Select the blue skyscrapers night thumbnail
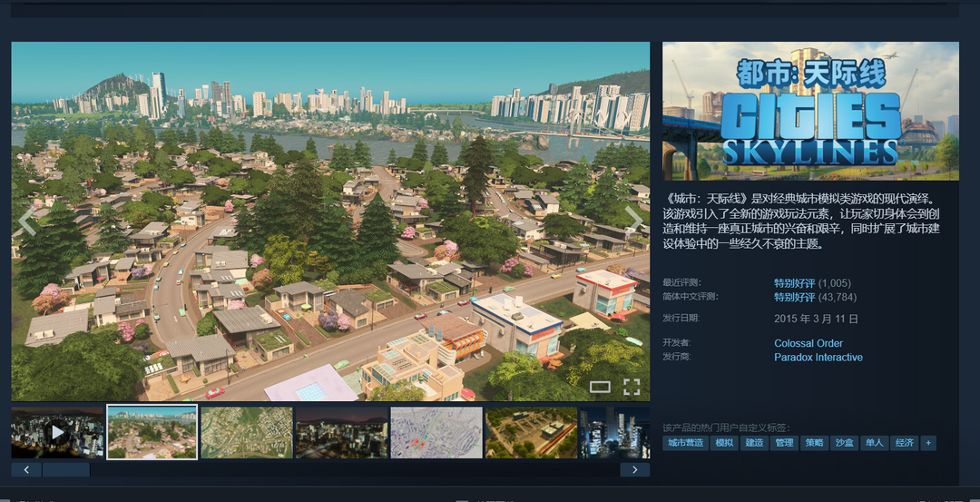 click(615, 433)
